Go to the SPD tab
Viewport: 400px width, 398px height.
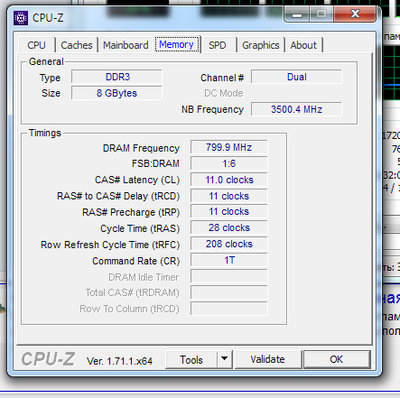pyautogui.click(x=217, y=45)
